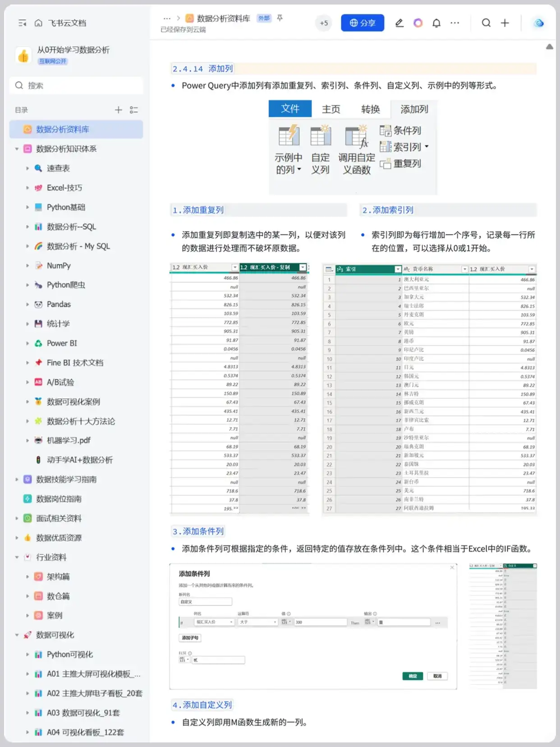The image size is (560, 747).
Task: Open the blue profile avatar in the top-right
Action: (x=539, y=23)
